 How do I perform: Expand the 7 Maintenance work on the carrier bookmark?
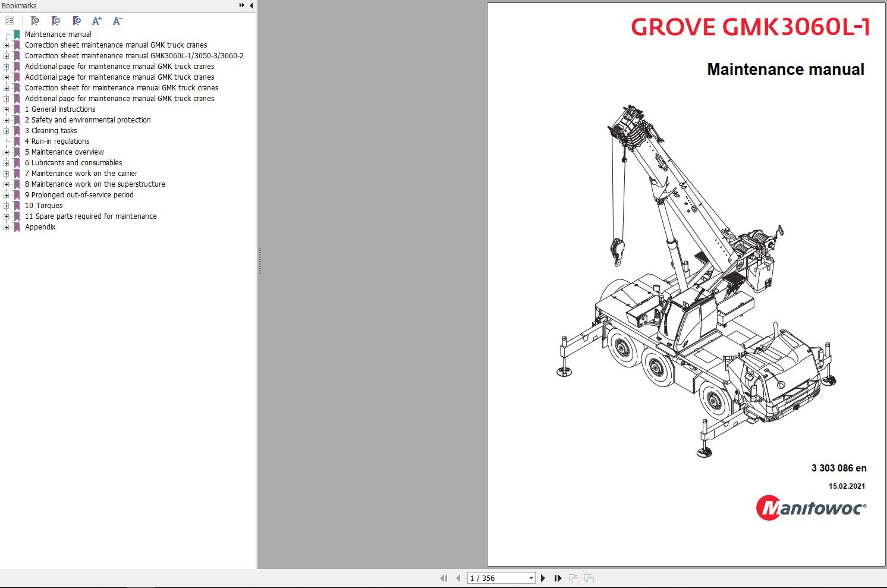[6, 174]
